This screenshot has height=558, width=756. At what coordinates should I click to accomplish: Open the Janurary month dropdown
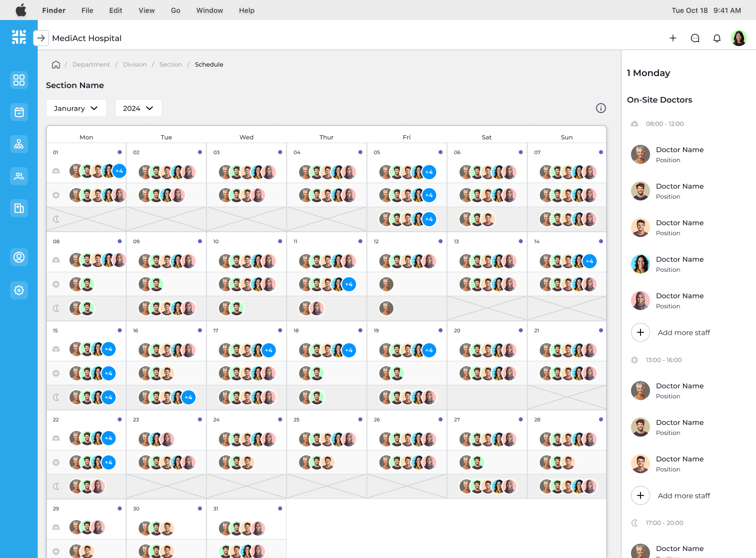pos(76,108)
